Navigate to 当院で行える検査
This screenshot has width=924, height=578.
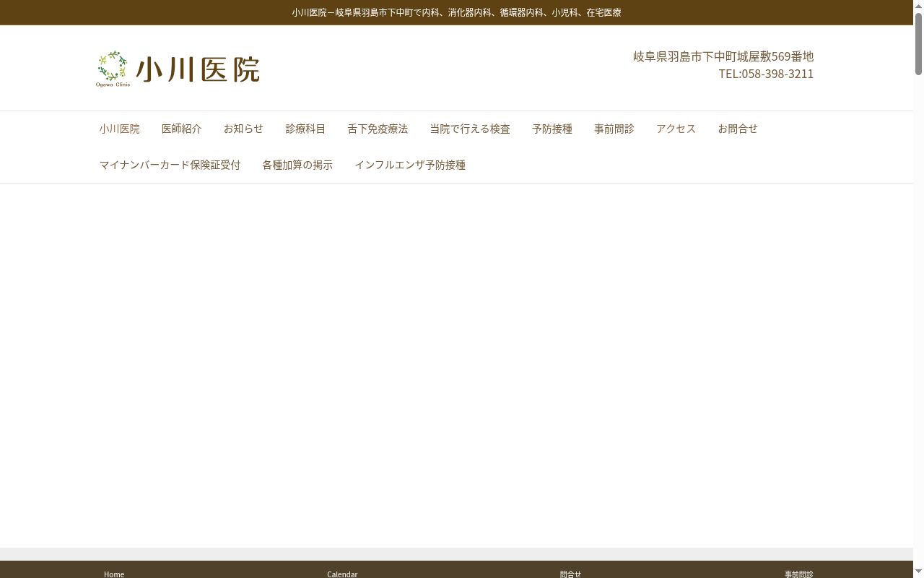470,129
